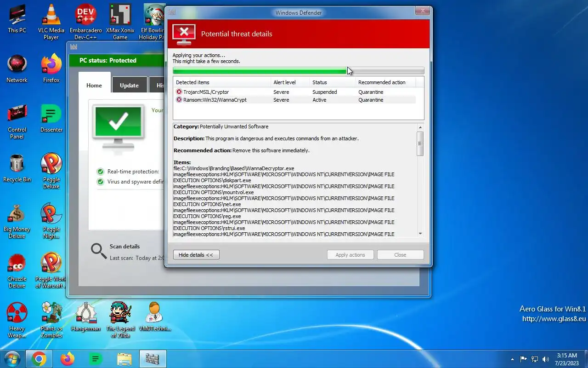Image resolution: width=588 pixels, height=368 pixels.
Task: Sort by Recommended action column
Action: coord(385,82)
